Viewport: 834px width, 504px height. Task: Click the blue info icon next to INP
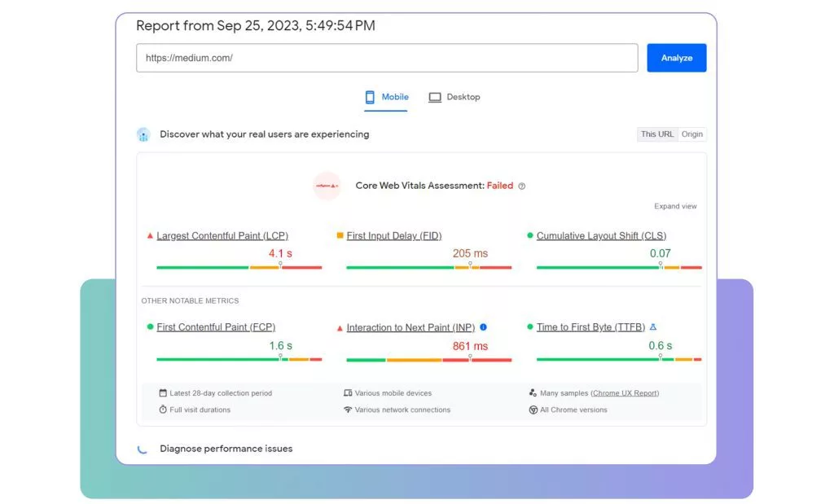coord(484,327)
